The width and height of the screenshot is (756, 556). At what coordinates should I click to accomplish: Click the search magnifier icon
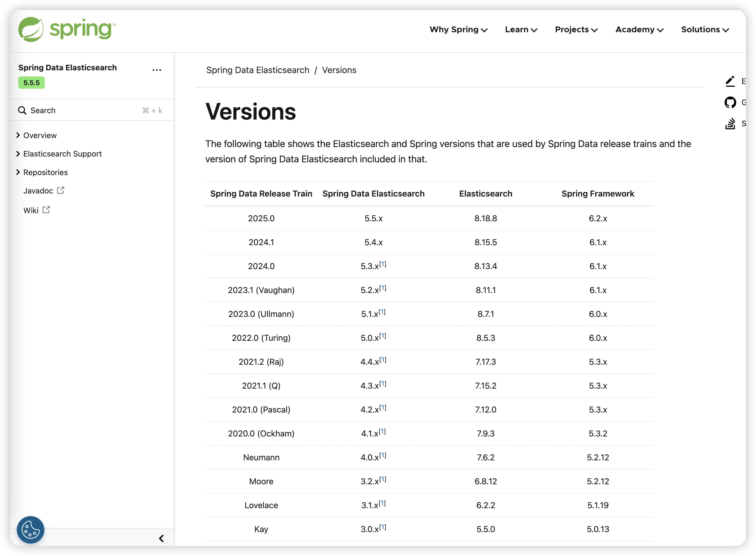(22, 110)
